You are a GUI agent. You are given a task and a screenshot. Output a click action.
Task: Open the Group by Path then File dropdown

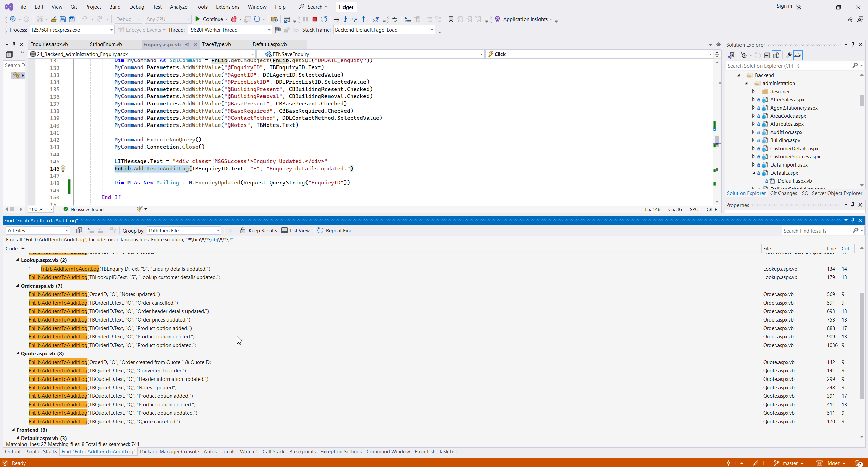tap(184, 231)
